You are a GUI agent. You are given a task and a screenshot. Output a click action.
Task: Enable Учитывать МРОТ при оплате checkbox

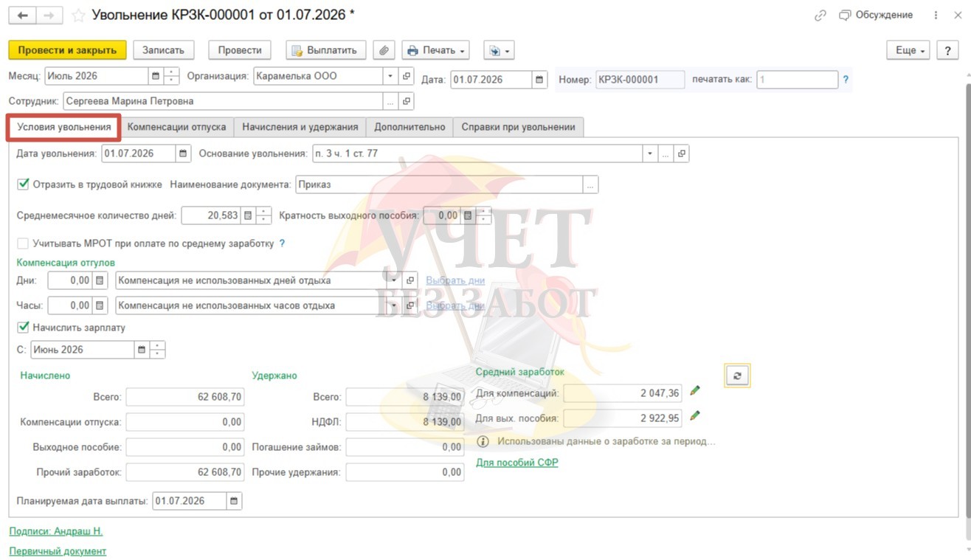tap(23, 243)
